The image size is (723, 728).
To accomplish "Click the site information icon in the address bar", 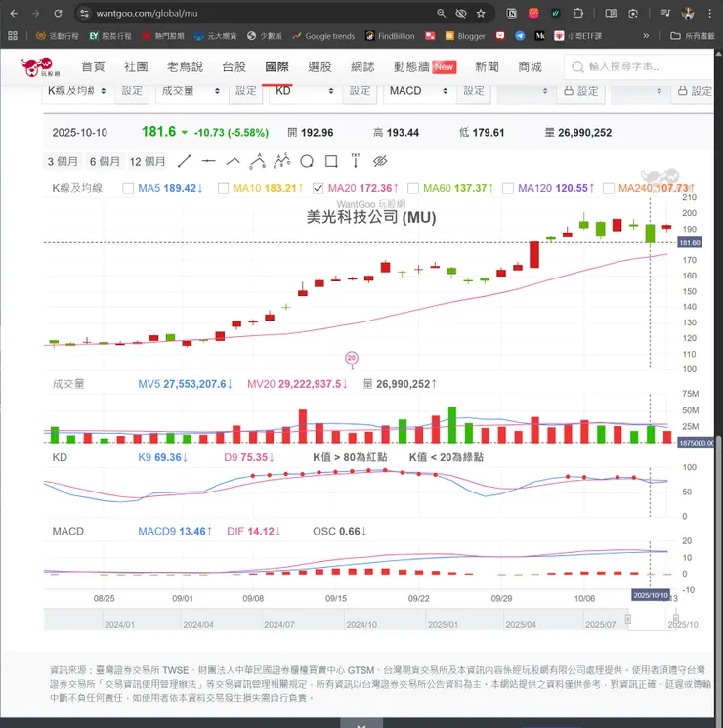I will 84,14.
